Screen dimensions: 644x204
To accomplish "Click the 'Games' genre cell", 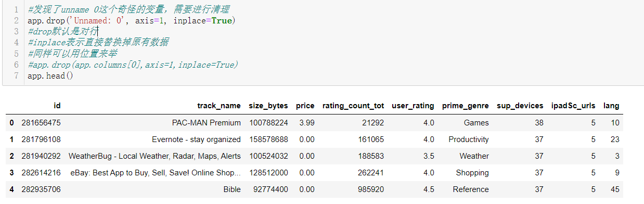I will (x=476, y=123).
